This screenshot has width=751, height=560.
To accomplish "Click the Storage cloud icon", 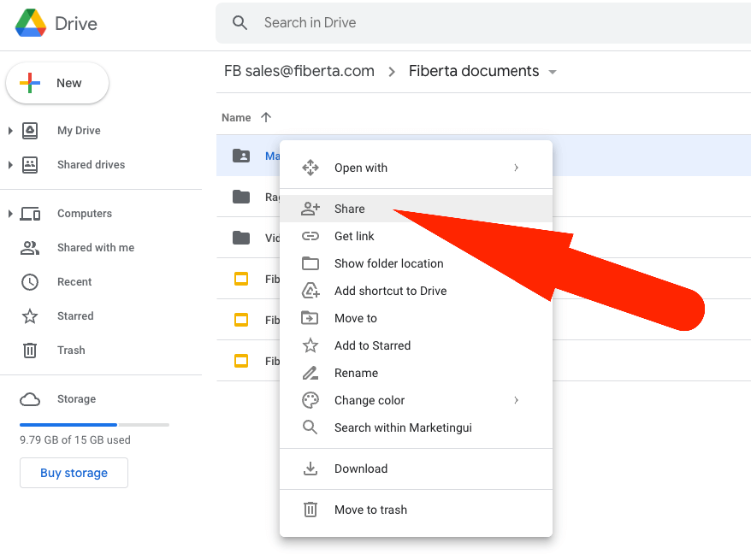I will [30, 399].
